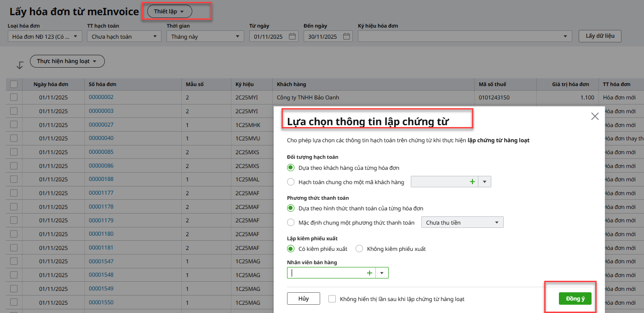Open the 'Chưa thu tiền' payment dropdown

point(462,223)
